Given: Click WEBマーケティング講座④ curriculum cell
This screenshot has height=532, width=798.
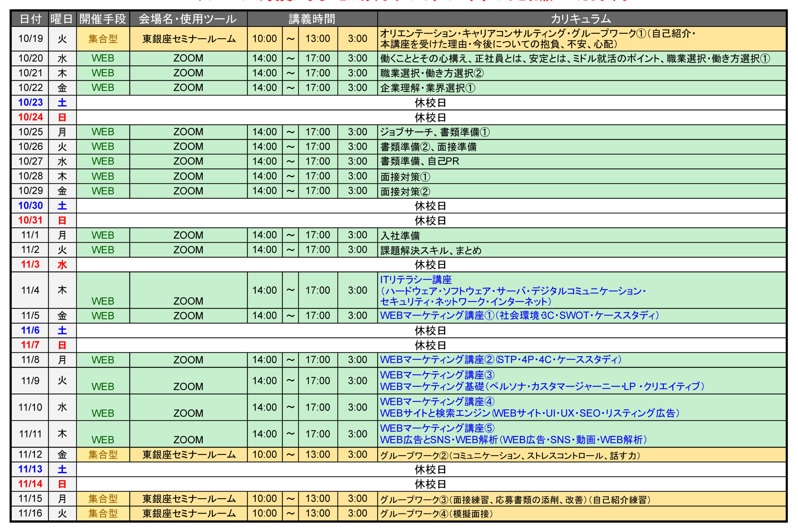Looking at the screenshot, I should point(582,407).
